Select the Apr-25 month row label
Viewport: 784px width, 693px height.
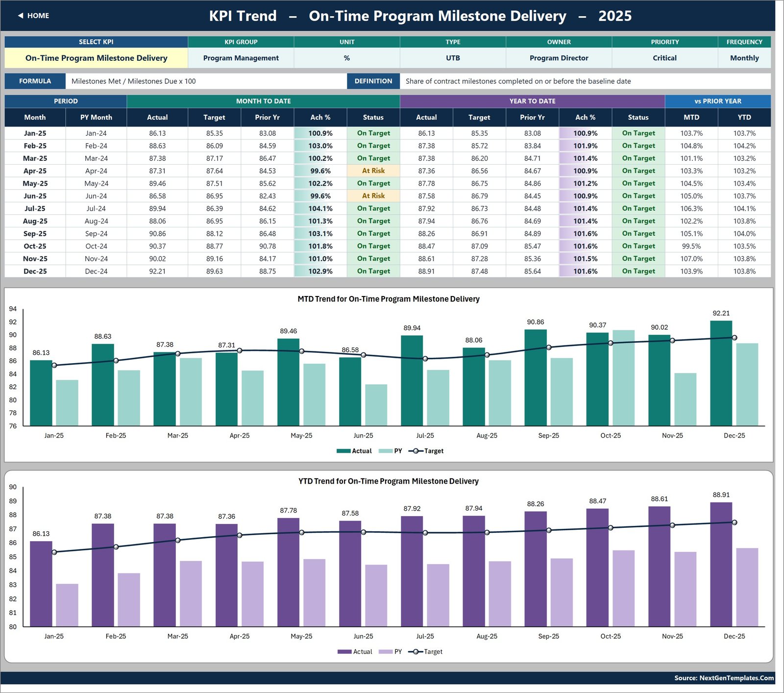[x=35, y=171]
